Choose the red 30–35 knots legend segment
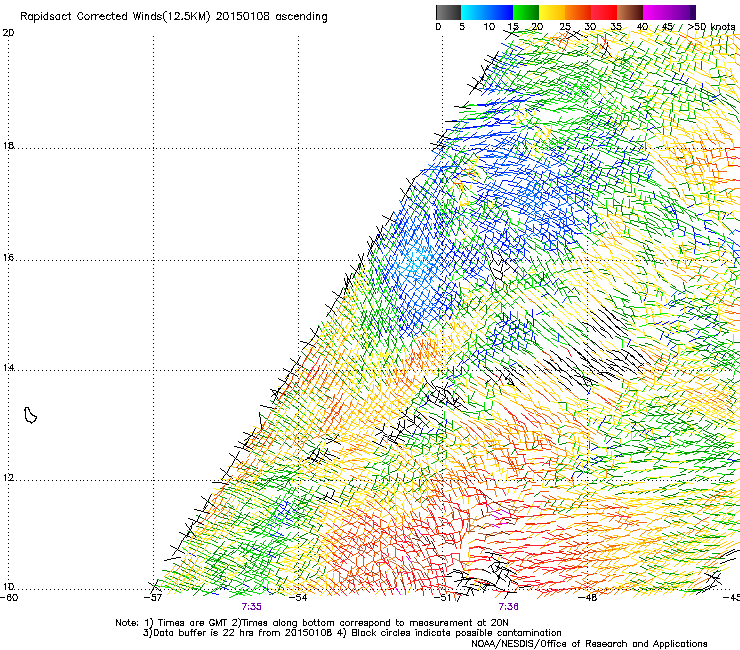The height and width of the screenshot is (650, 740). coord(604,12)
